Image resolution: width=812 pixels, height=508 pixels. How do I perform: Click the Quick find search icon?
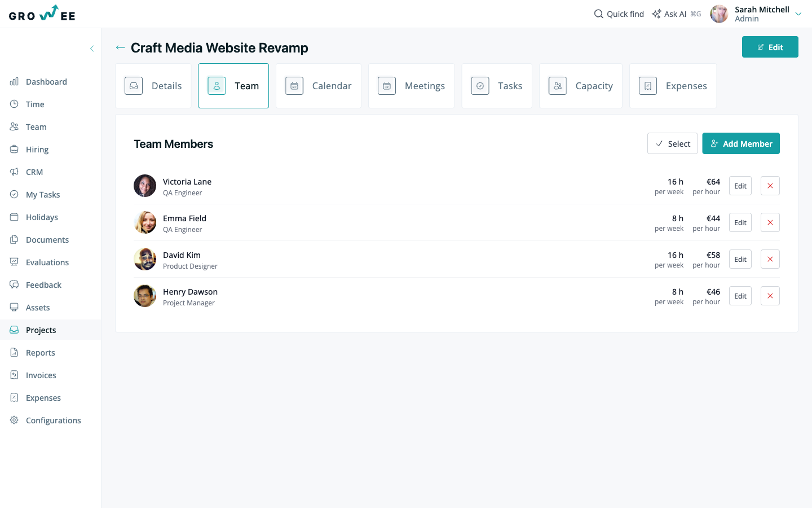(x=599, y=14)
